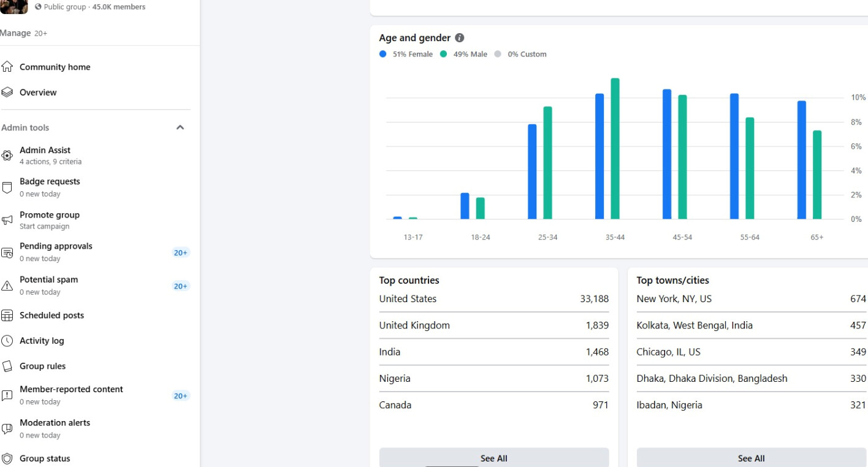
Task: Go to Group rules page
Action: click(x=42, y=366)
